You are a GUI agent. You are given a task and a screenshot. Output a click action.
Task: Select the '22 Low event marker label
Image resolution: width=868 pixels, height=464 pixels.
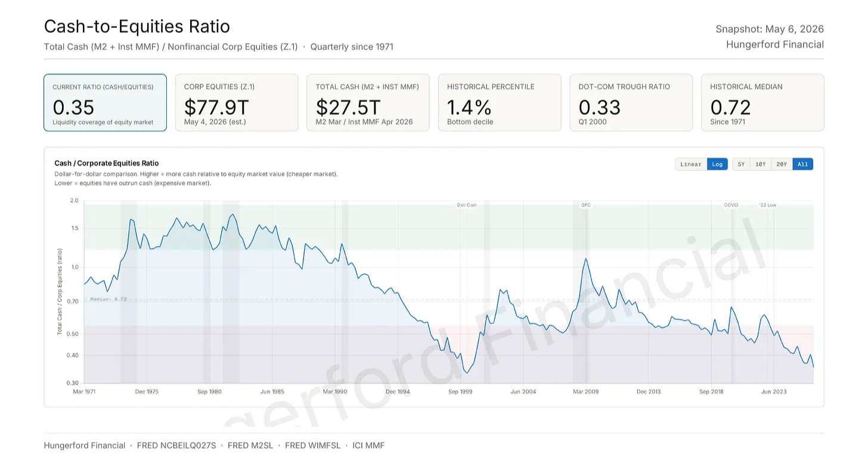click(x=768, y=205)
